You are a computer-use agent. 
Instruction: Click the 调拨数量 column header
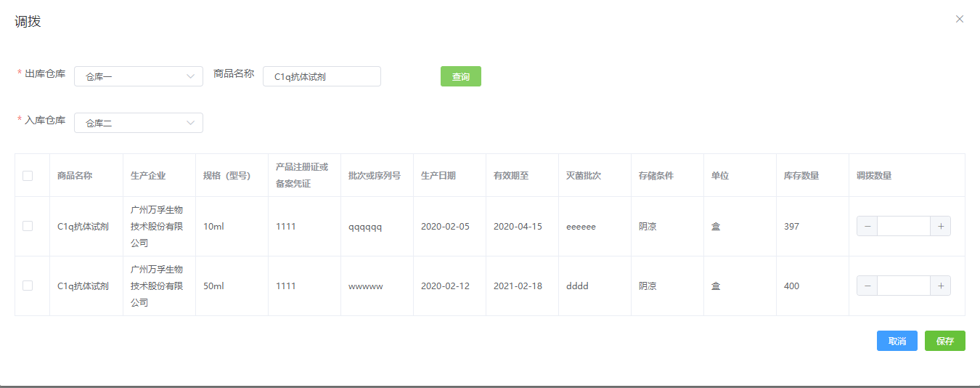coord(874,176)
